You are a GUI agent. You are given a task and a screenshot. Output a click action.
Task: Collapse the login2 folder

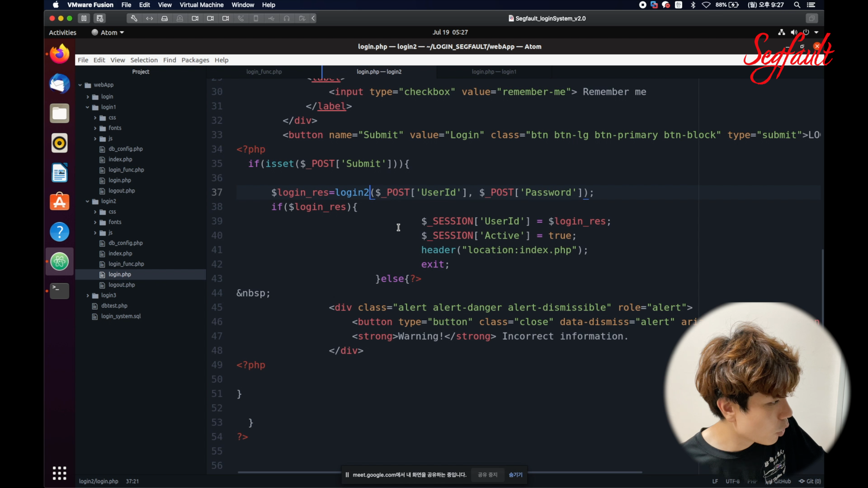(88, 201)
